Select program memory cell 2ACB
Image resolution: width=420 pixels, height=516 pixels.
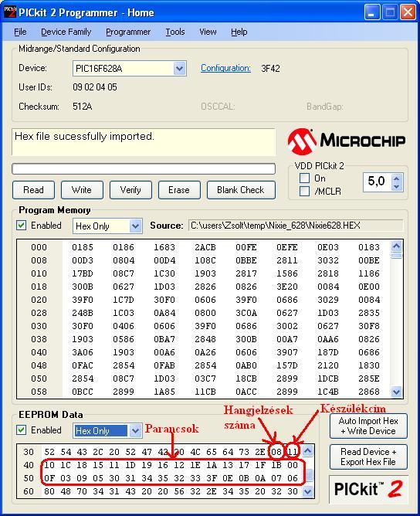(x=205, y=247)
